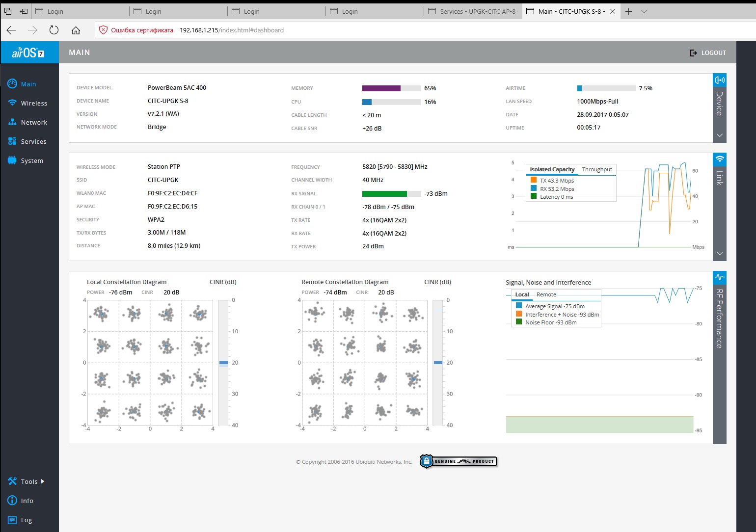Select the Isolated Capacity chart tab
Image resolution: width=756 pixels, height=532 pixels.
point(552,169)
